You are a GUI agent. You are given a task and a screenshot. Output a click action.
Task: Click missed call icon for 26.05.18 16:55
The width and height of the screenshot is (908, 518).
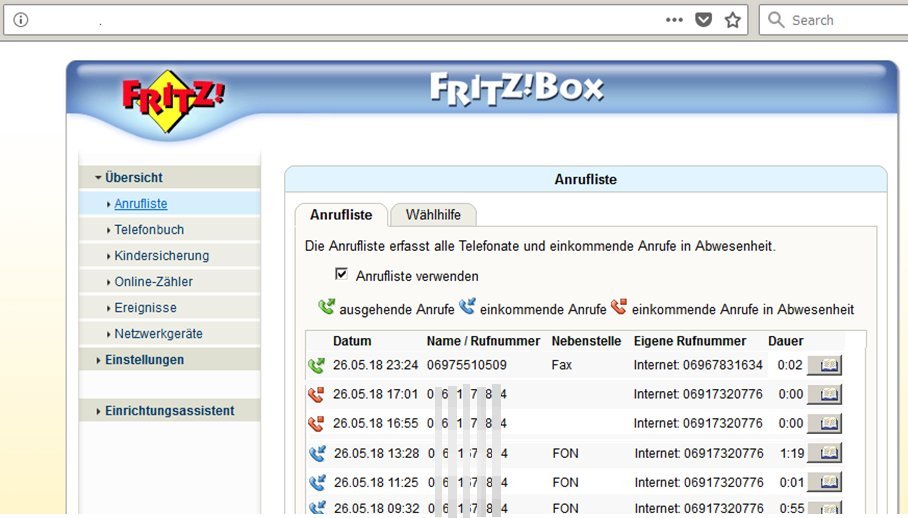[316, 424]
